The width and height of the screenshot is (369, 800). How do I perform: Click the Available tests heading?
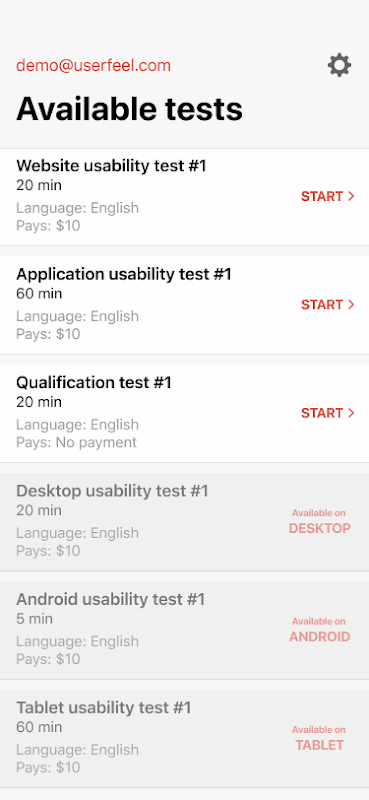(130, 109)
